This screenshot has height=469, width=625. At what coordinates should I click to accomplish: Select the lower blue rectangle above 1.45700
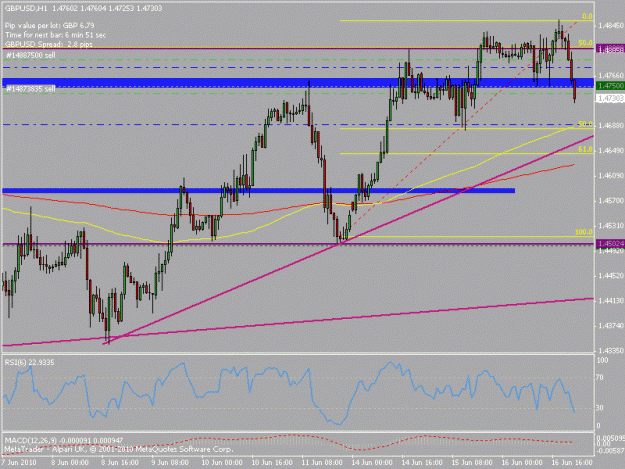(x=258, y=190)
